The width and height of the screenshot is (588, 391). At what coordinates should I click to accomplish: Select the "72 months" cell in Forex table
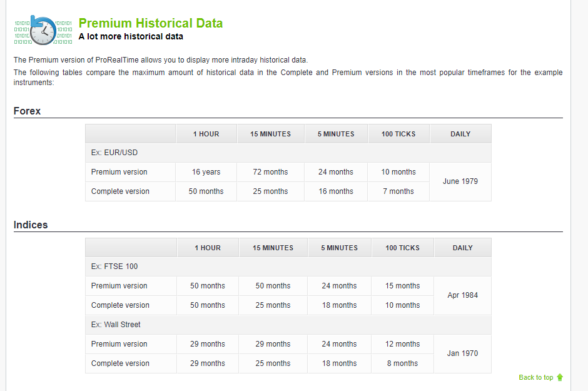click(270, 172)
